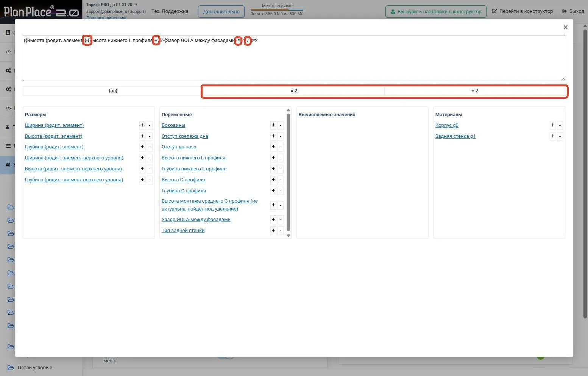The width and height of the screenshot is (588, 376).
Task: Apply the × 2 multiplier button
Action: [x=294, y=91]
